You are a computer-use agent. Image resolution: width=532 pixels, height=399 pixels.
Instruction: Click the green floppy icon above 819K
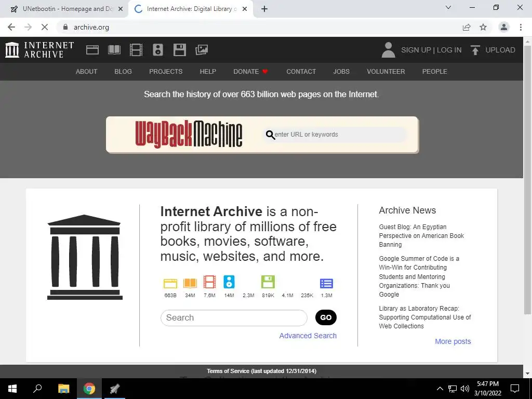click(268, 282)
